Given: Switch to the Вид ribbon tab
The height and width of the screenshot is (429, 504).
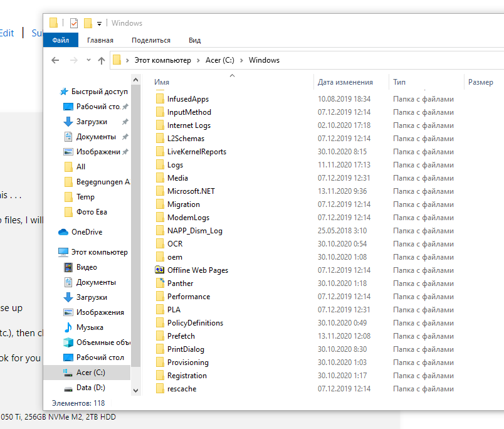Looking at the screenshot, I should (195, 40).
